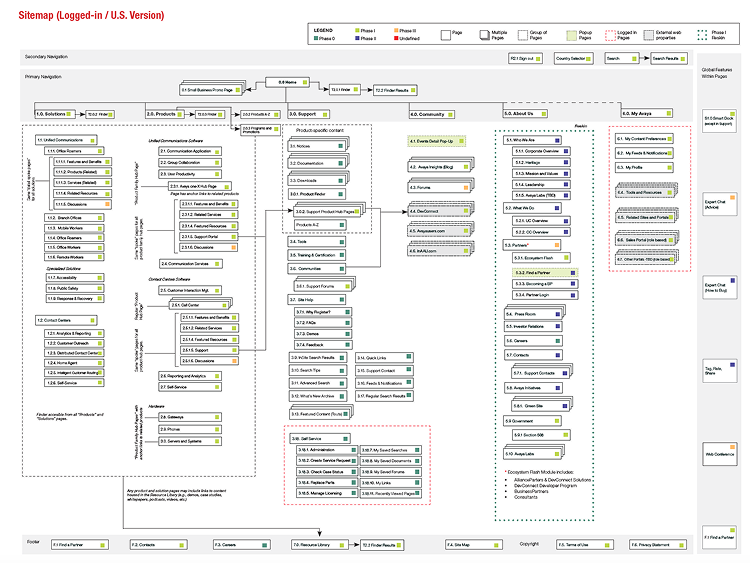Click the 3.1 Notices box
The image size is (750, 563).
point(317,146)
